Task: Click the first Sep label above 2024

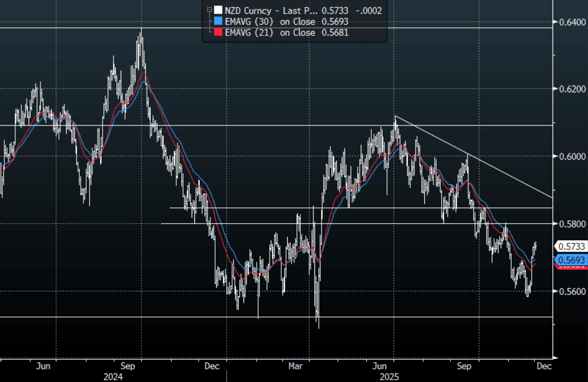Action: [x=129, y=366]
